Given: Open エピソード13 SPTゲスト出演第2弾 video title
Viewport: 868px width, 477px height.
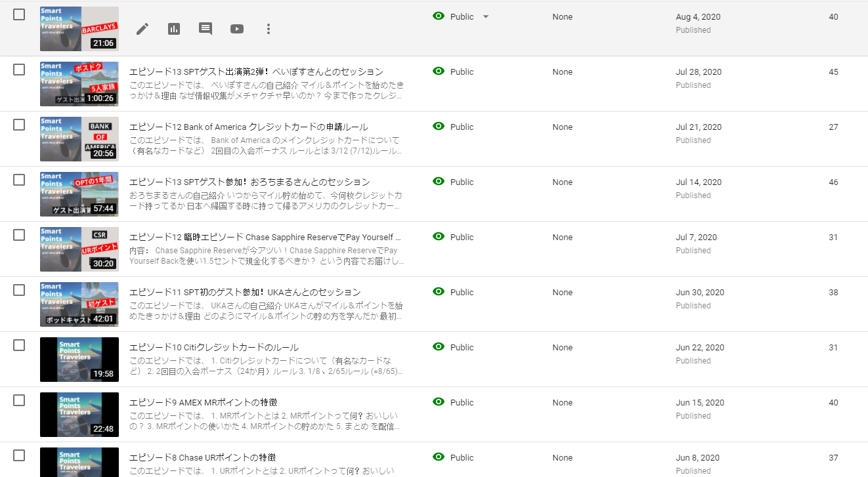Looking at the screenshot, I should click(x=256, y=72).
